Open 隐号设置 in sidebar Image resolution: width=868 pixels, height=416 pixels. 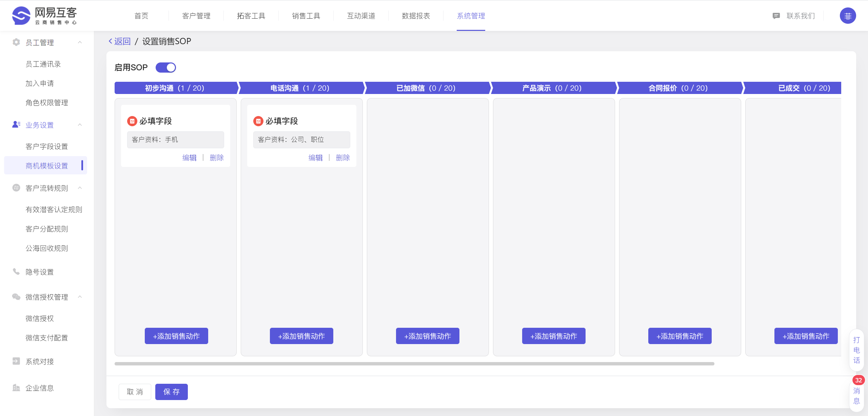pyautogui.click(x=40, y=272)
